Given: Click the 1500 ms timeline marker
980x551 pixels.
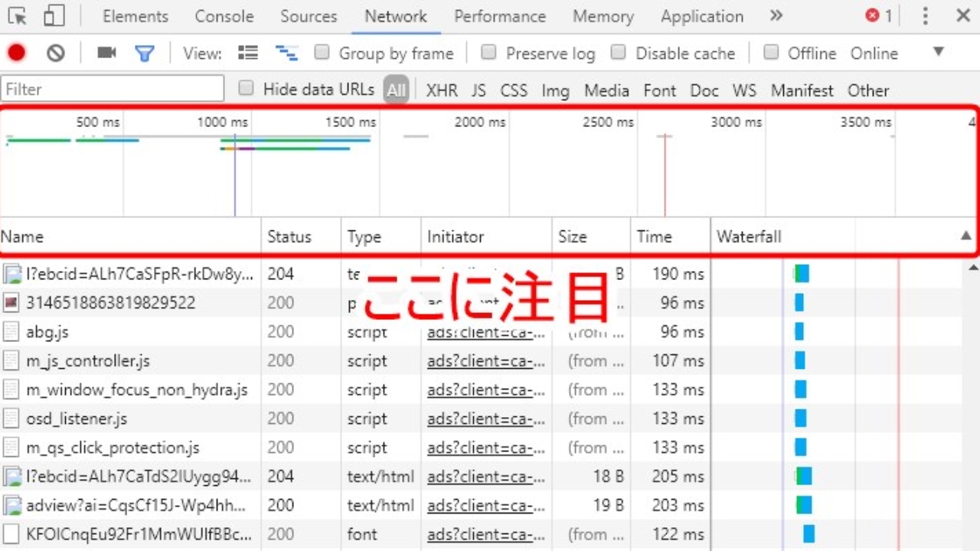Looking at the screenshot, I should (x=350, y=122).
